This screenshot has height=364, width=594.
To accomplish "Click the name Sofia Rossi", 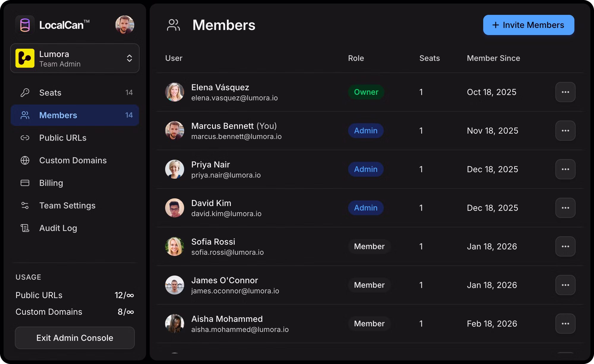I will point(213,242).
